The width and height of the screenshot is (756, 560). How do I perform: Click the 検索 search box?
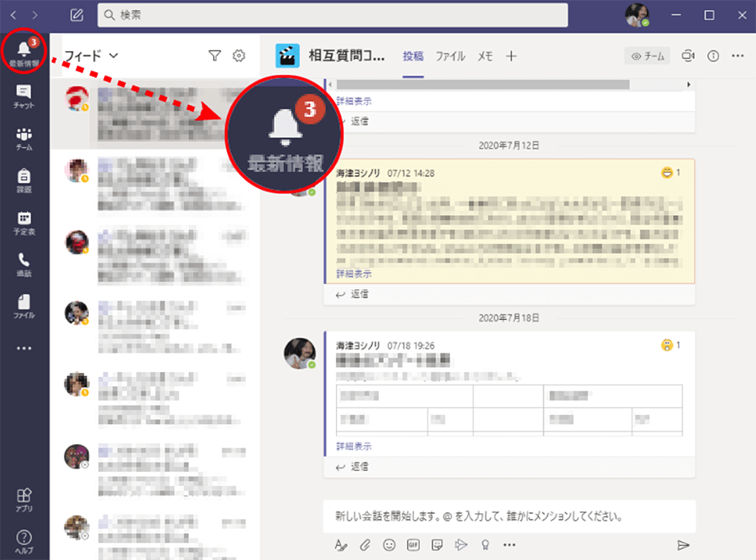(333, 15)
